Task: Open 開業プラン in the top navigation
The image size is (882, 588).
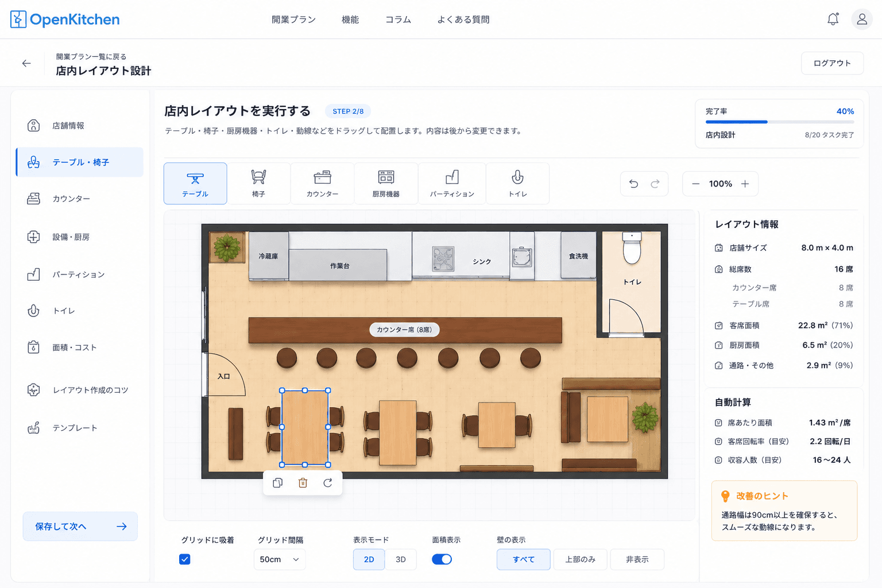Action: pyautogui.click(x=293, y=20)
